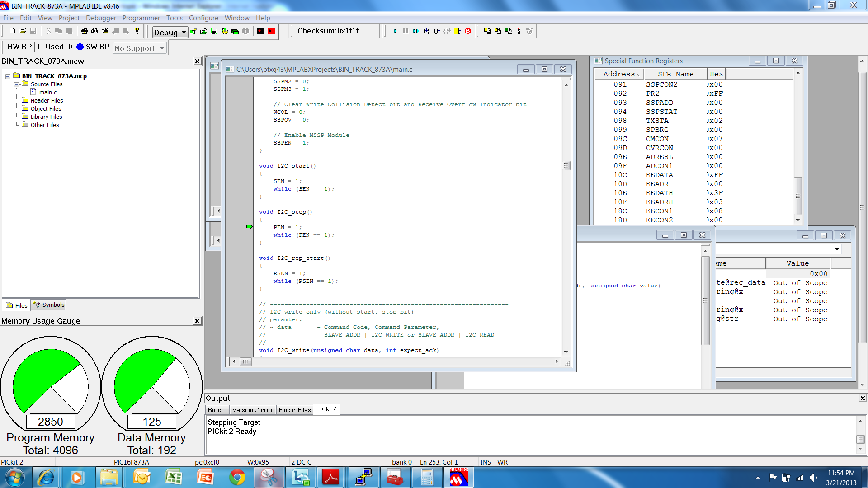
Task: Click the Windows Start button
Action: [x=14, y=478]
